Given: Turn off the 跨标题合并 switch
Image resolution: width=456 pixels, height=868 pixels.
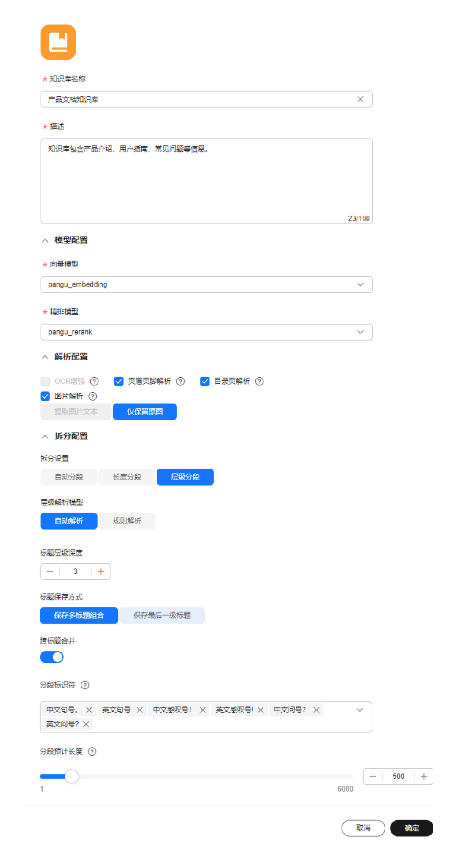Looking at the screenshot, I should coord(52,657).
